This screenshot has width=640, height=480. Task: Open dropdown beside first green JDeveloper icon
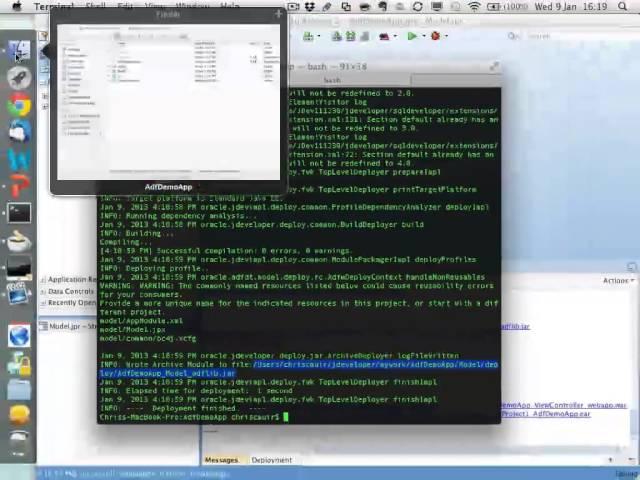[x=319, y=36]
